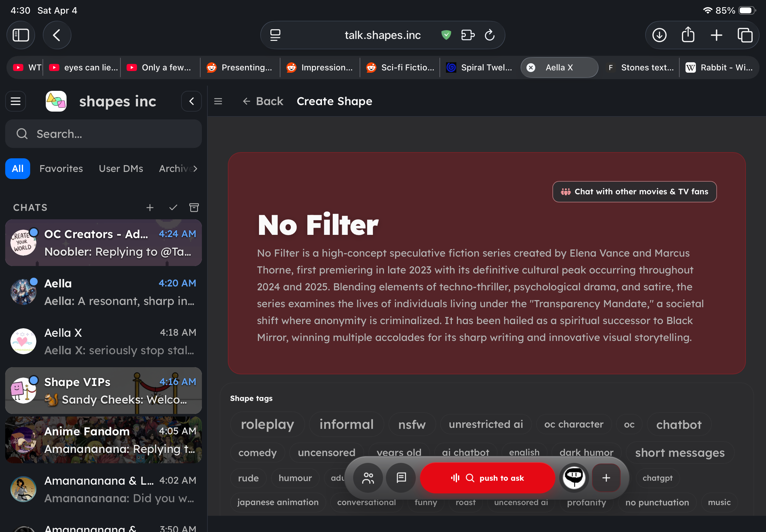Go Back from Create Shape

[x=263, y=101]
